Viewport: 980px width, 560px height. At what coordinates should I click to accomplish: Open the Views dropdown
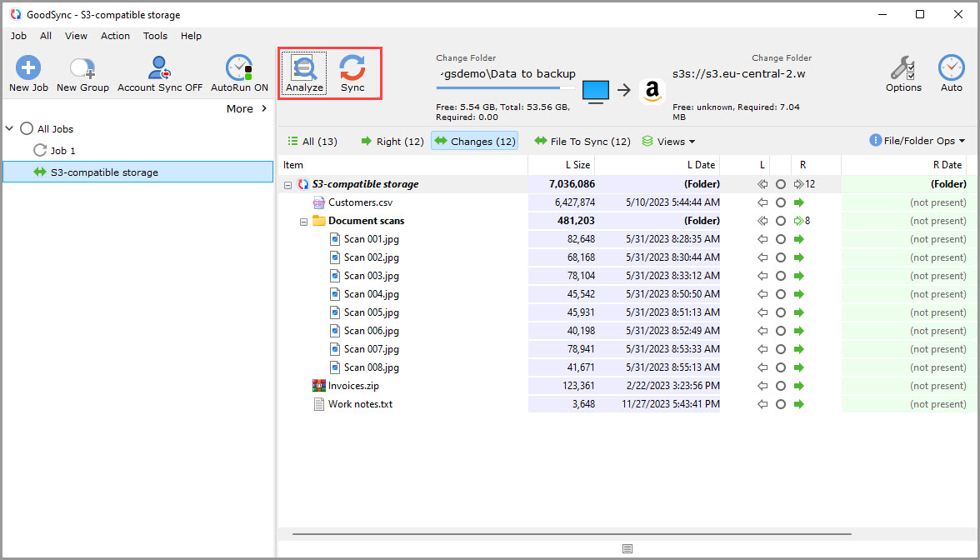(668, 142)
